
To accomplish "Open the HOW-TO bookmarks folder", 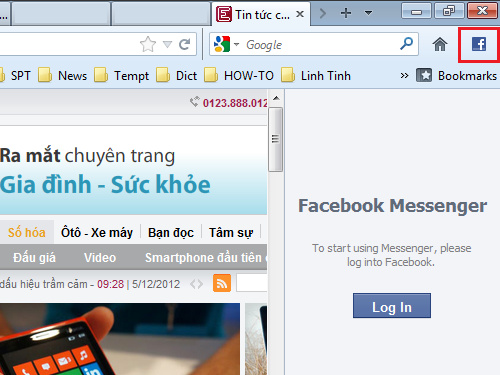I will [x=239, y=76].
